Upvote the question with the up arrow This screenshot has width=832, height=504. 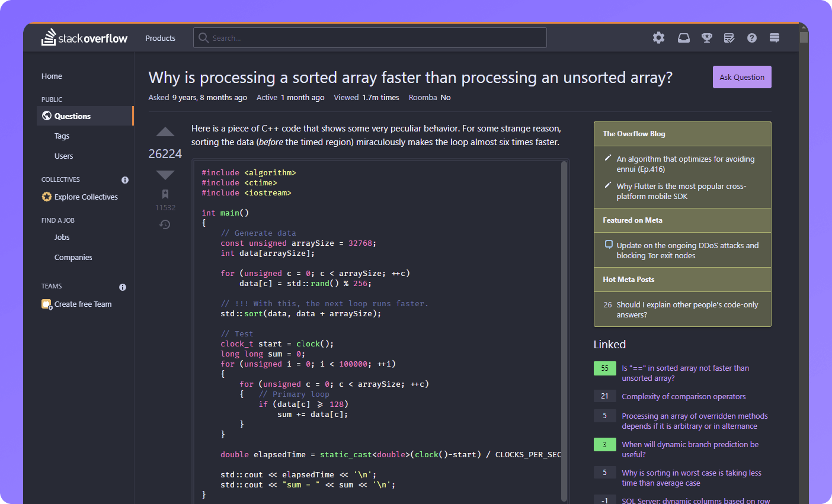[165, 131]
